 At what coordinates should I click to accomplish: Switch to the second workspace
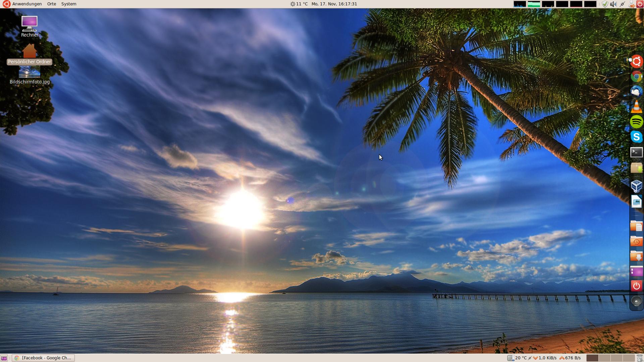coord(604,358)
